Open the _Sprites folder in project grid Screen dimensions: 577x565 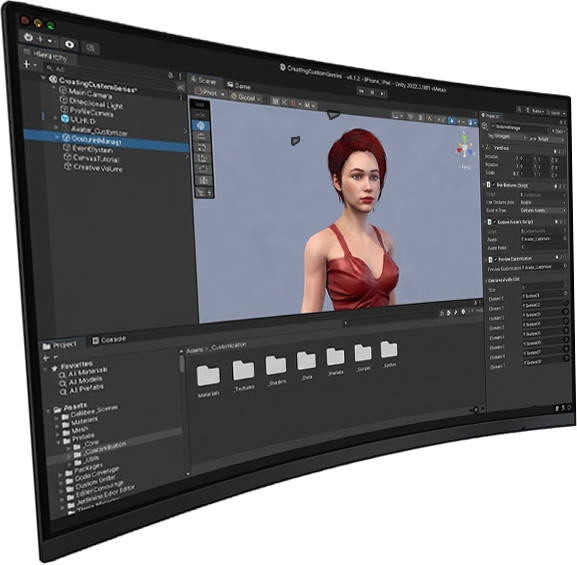click(x=389, y=349)
